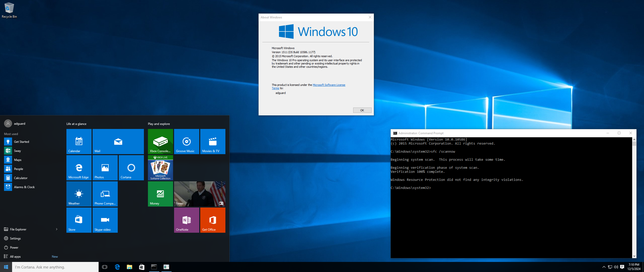644x272 pixels.
Task: Open the Store tile
Action: (x=79, y=220)
